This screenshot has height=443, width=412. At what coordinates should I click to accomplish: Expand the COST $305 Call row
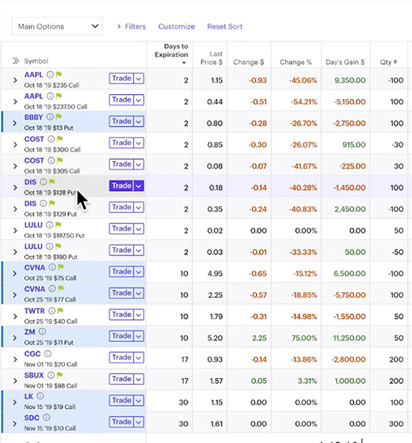tap(15, 166)
